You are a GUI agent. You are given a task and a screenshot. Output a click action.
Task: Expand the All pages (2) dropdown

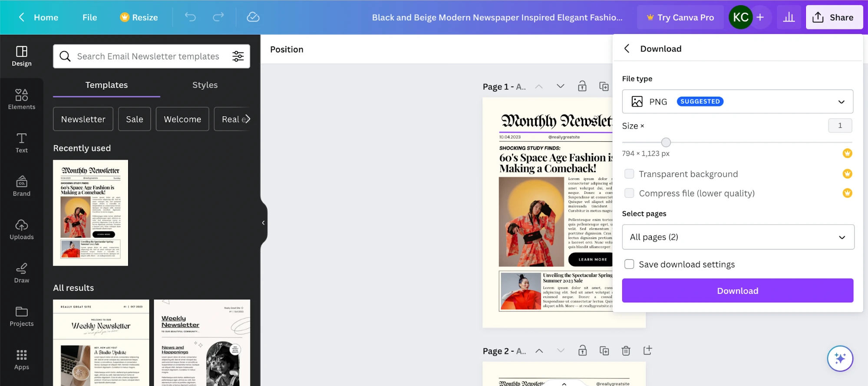[x=738, y=237]
